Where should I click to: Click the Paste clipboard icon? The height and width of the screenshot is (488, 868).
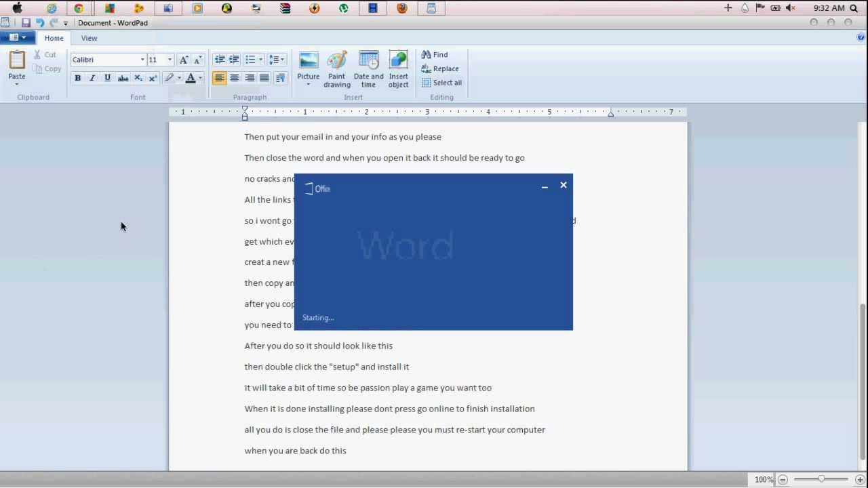(x=17, y=60)
